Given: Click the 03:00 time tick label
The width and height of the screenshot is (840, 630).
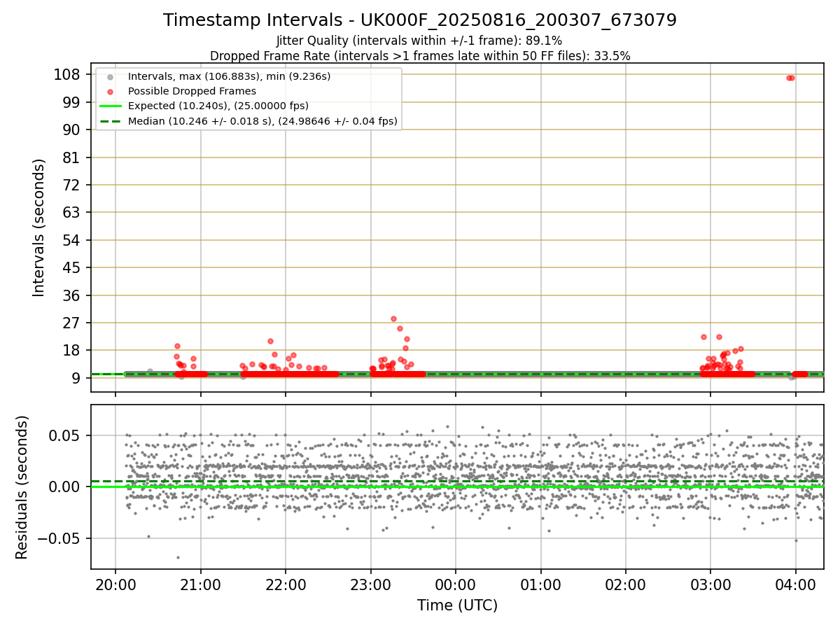Looking at the screenshot, I should (711, 583).
